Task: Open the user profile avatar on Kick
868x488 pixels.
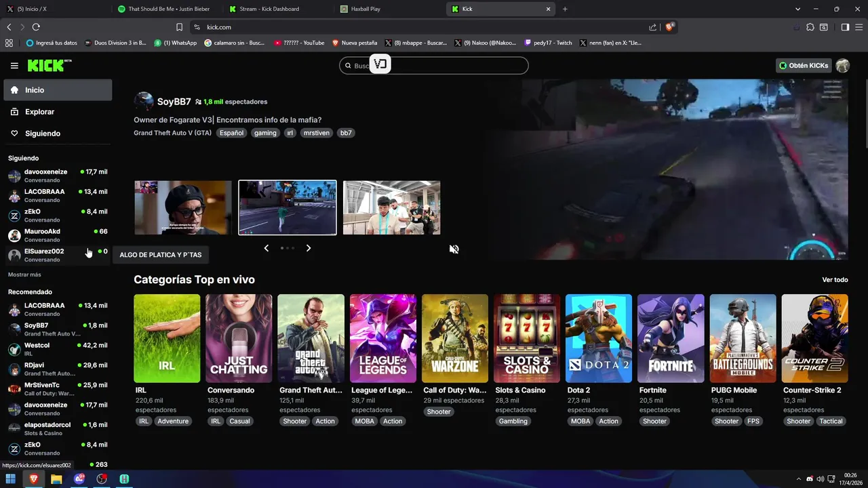Action: click(x=842, y=66)
